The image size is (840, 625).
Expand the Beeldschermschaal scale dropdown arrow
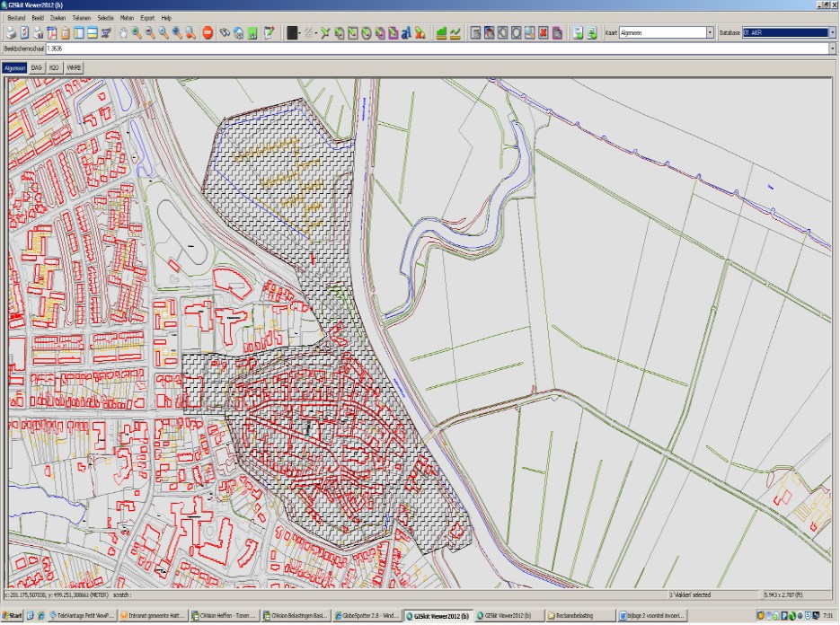(830, 48)
